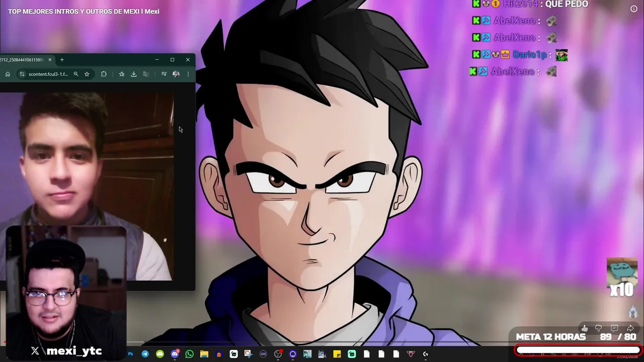Click the 89 / 80 goal counter
Screen dimensions: 644x362
coord(618,337)
